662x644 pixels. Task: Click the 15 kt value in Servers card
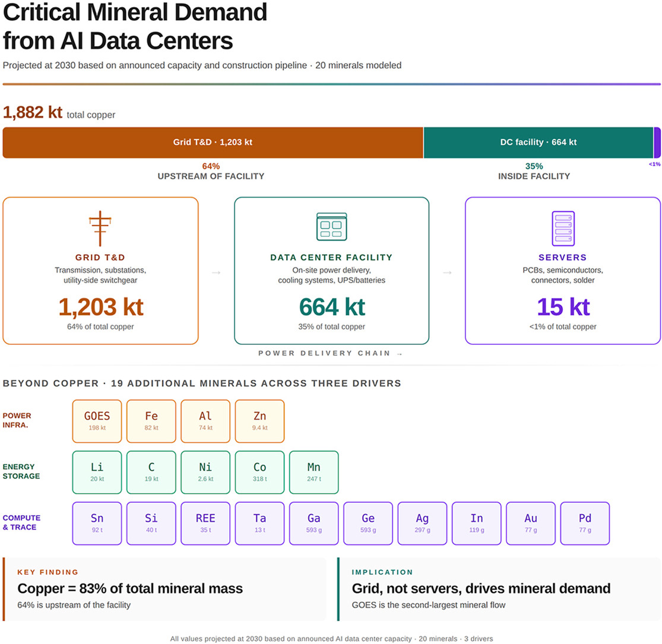[x=563, y=307]
